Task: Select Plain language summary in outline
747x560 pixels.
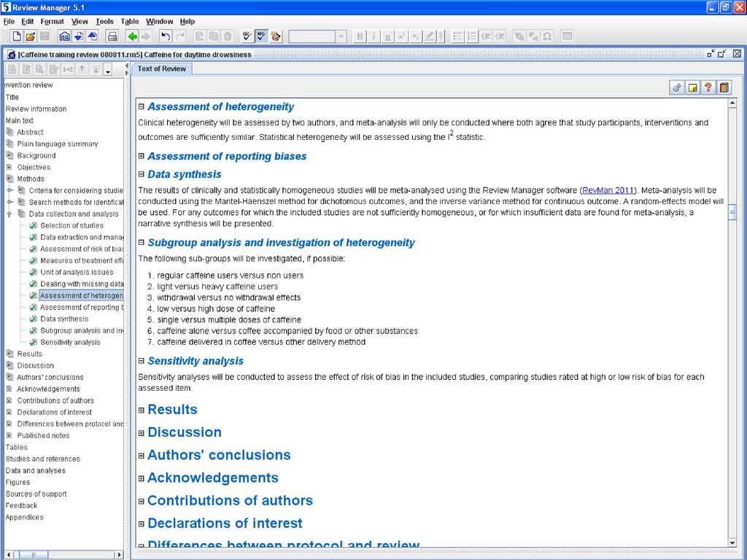Action: [57, 144]
